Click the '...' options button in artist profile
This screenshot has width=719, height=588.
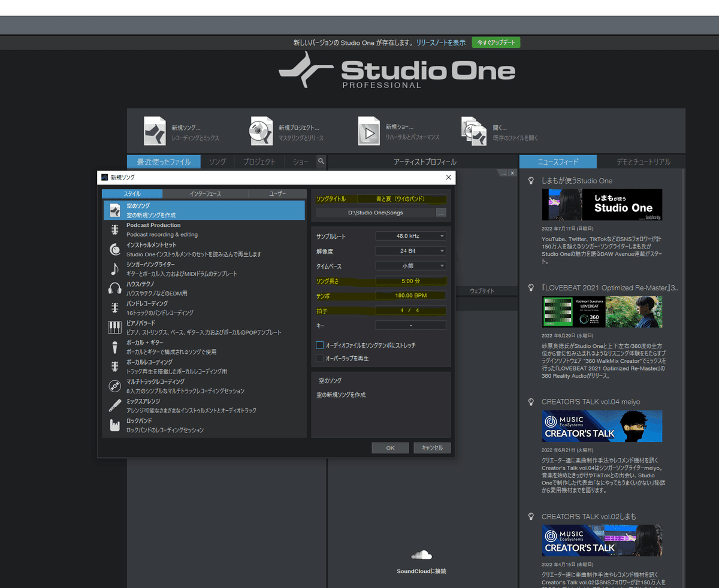point(504,173)
